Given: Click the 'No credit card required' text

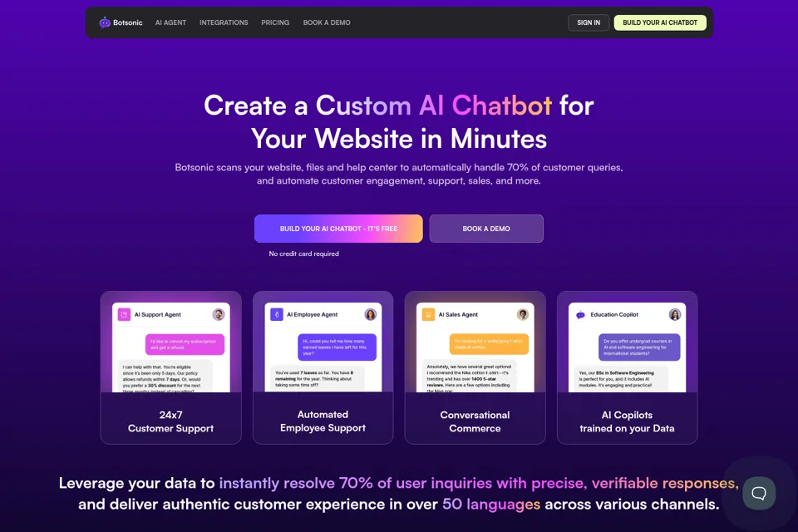Looking at the screenshot, I should tap(304, 254).
